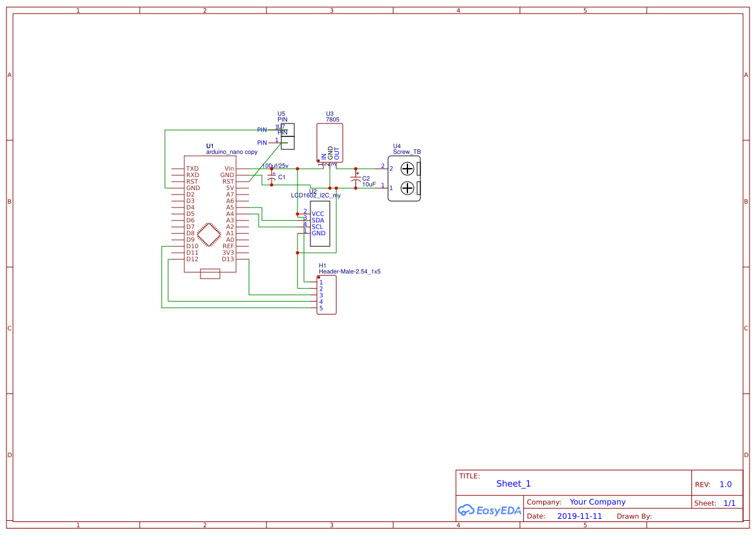Select the TXD pin of U1

coord(191,169)
